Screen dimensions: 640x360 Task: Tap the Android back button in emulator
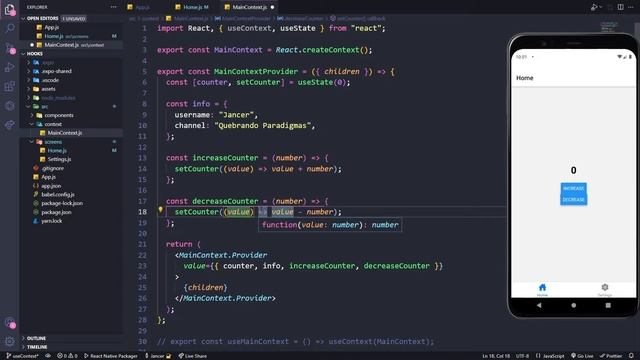[x=539, y=305]
